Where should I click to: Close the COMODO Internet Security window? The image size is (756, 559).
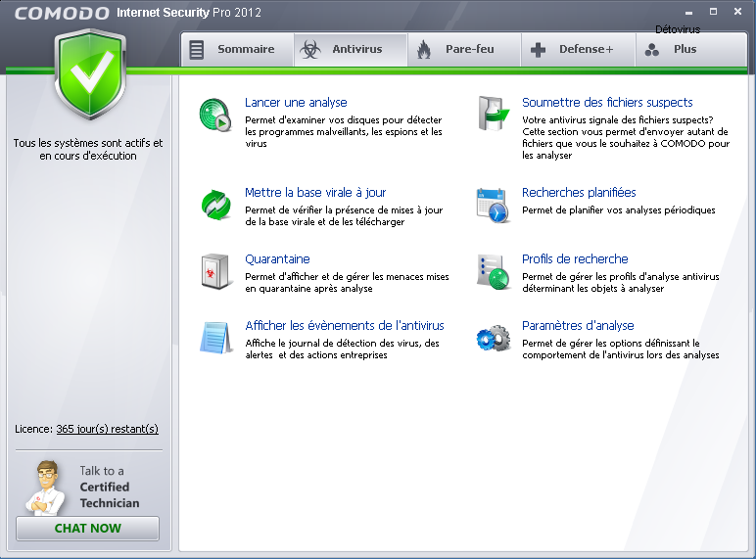pyautogui.click(x=737, y=12)
